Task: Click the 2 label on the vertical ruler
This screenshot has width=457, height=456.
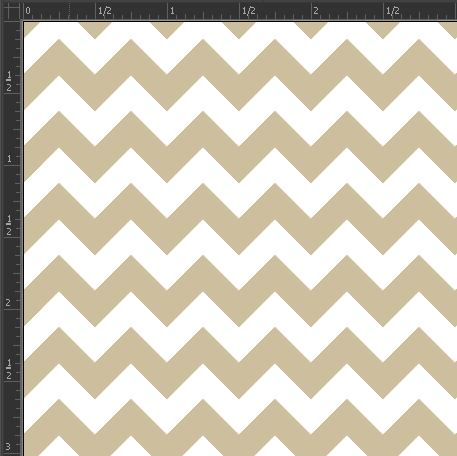Action: pos(8,303)
